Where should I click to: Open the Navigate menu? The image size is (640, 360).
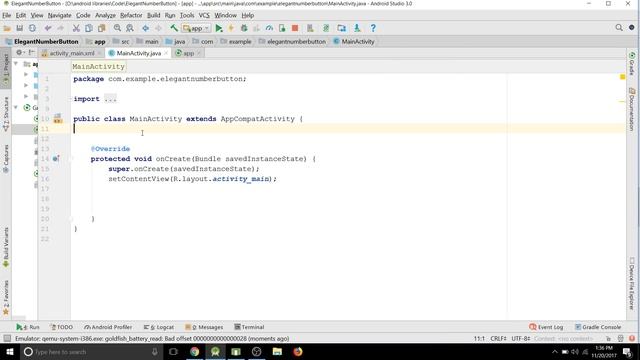click(x=60, y=15)
